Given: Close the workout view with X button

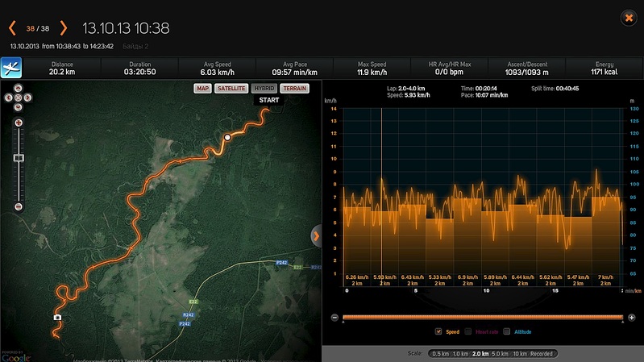Looking at the screenshot, I should click(x=629, y=18).
